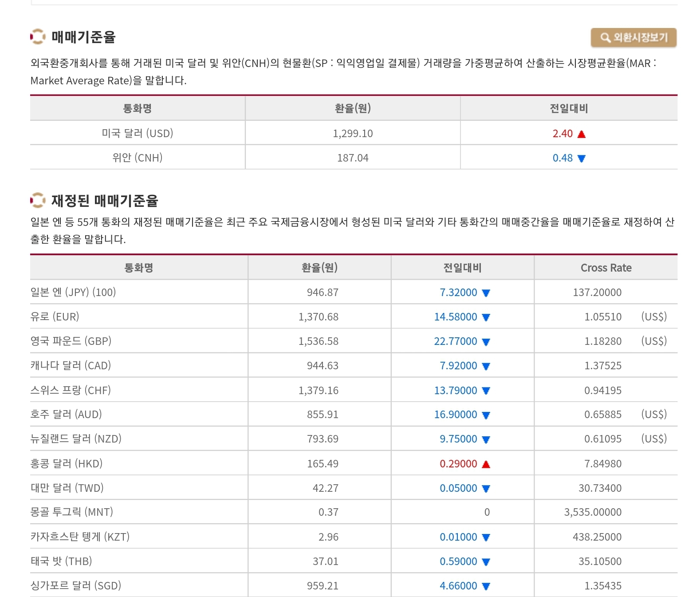The height and width of the screenshot is (597, 700).
Task: Click the 몽골 투그릭 (MNT) row label
Action: point(72,512)
